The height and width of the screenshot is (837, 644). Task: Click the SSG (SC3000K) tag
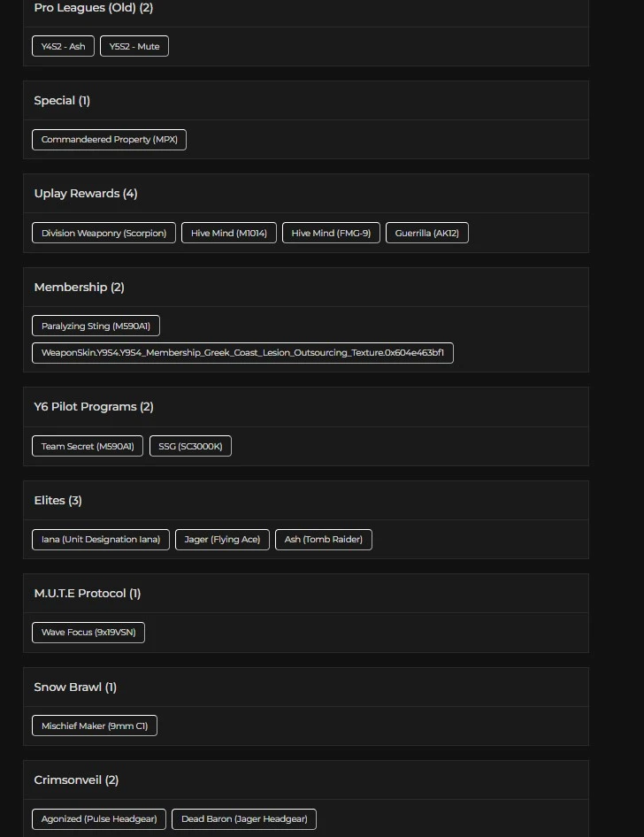pyautogui.click(x=190, y=446)
